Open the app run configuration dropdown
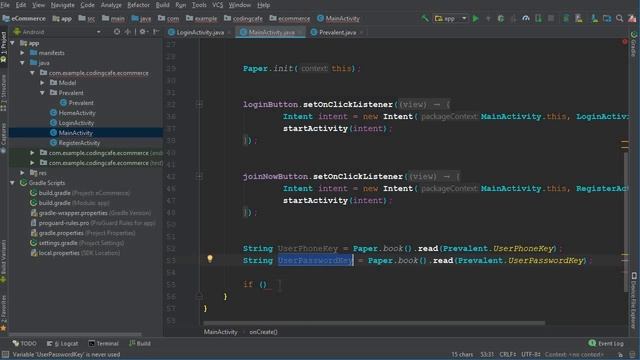This screenshot has width=640, height=360. (450, 18)
